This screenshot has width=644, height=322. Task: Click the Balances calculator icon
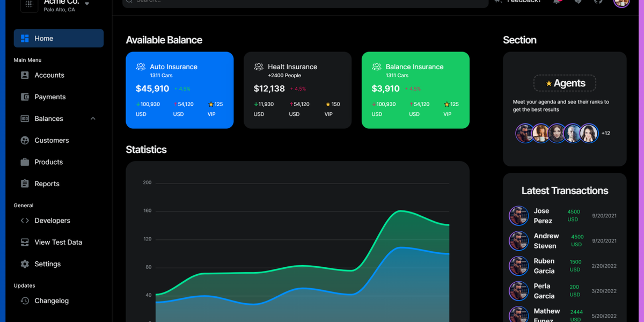pyautogui.click(x=25, y=118)
